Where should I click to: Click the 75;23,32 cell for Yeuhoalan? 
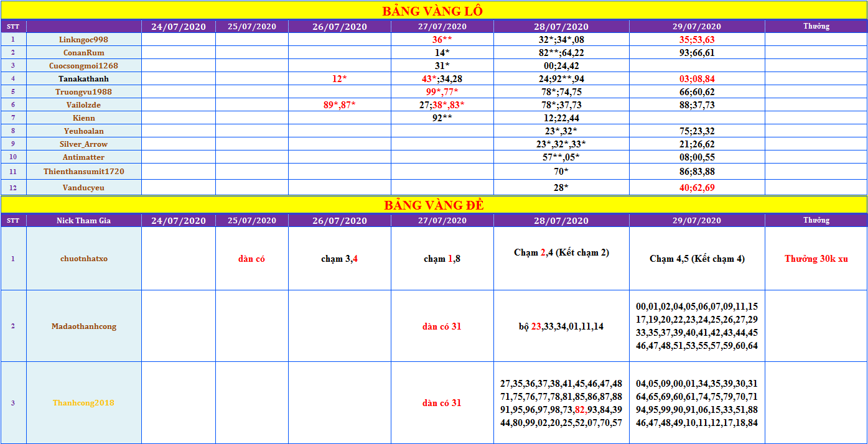point(697,131)
